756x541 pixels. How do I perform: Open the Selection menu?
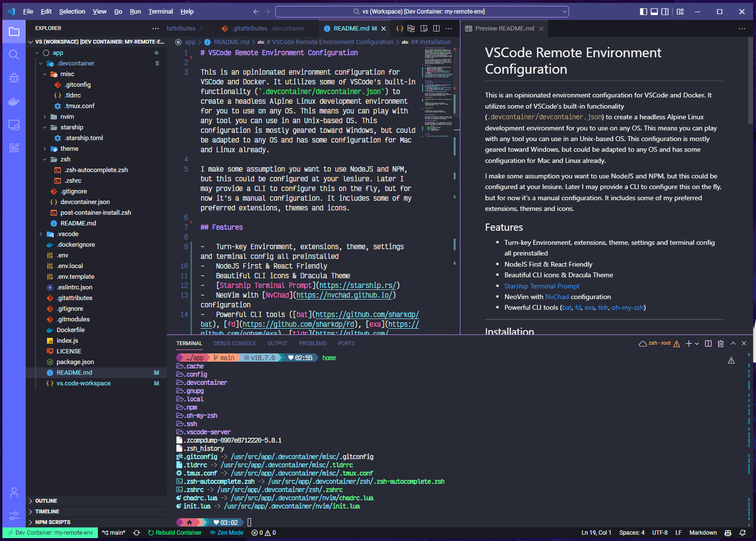click(x=72, y=12)
